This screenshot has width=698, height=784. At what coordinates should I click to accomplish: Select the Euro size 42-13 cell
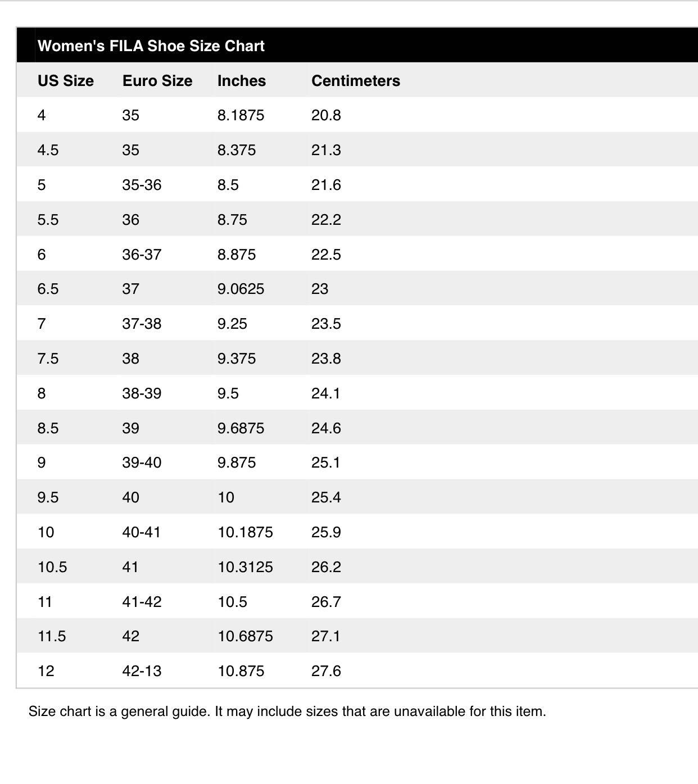(x=142, y=671)
